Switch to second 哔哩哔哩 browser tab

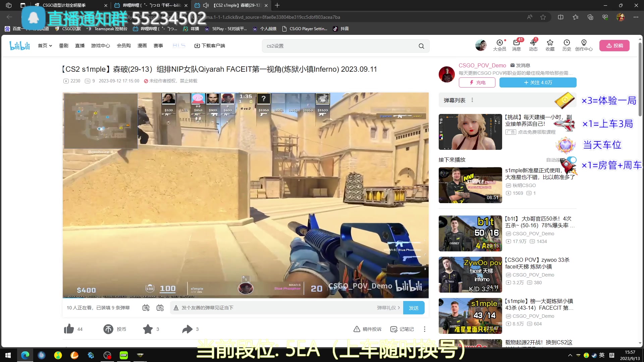(x=151, y=5)
